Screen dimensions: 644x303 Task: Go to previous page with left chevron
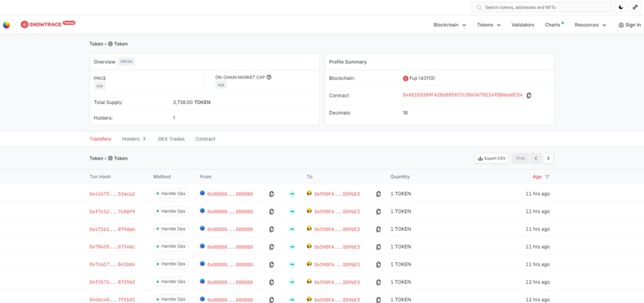[x=535, y=158]
